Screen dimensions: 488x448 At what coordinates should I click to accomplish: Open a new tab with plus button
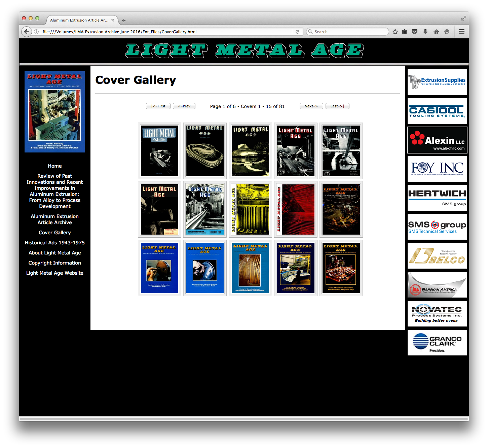tap(124, 21)
